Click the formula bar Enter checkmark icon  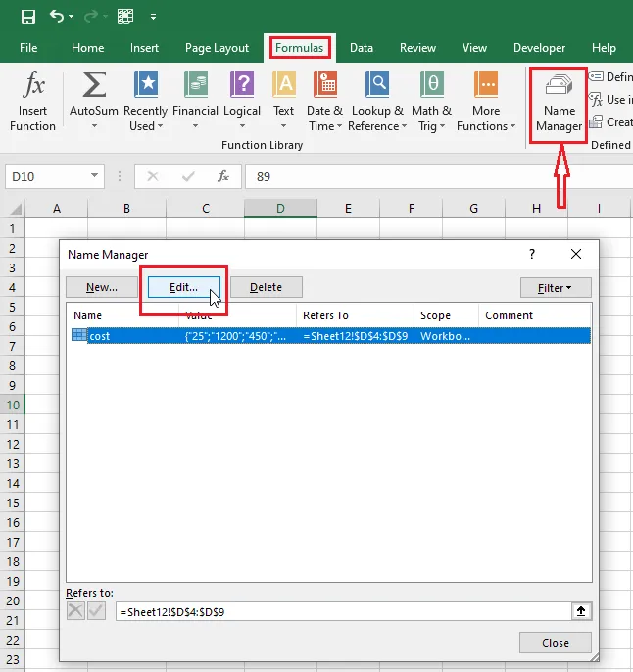pos(188,176)
